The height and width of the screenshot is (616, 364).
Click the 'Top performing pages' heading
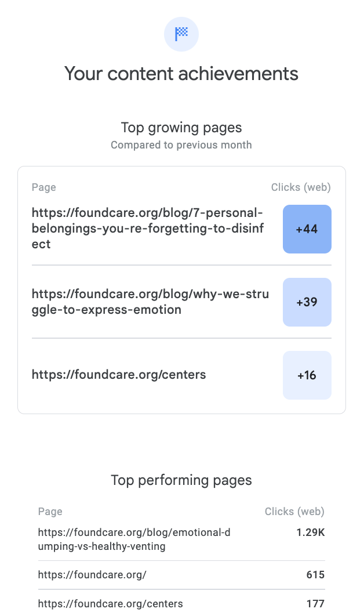(x=181, y=480)
